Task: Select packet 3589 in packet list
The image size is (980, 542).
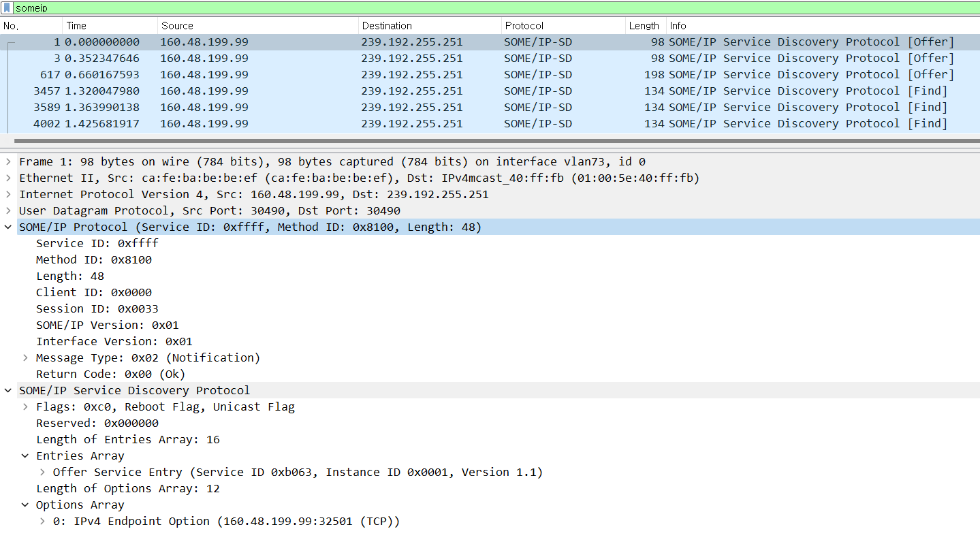Action: [490, 108]
